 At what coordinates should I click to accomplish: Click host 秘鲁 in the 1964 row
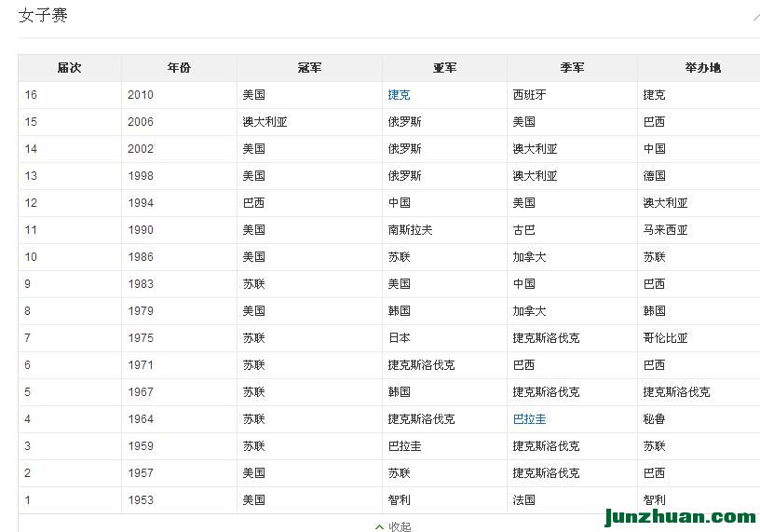[x=654, y=419]
